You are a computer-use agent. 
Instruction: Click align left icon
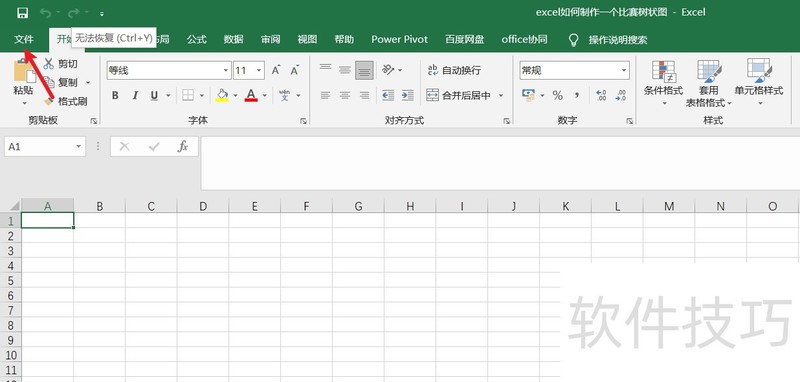tap(326, 95)
